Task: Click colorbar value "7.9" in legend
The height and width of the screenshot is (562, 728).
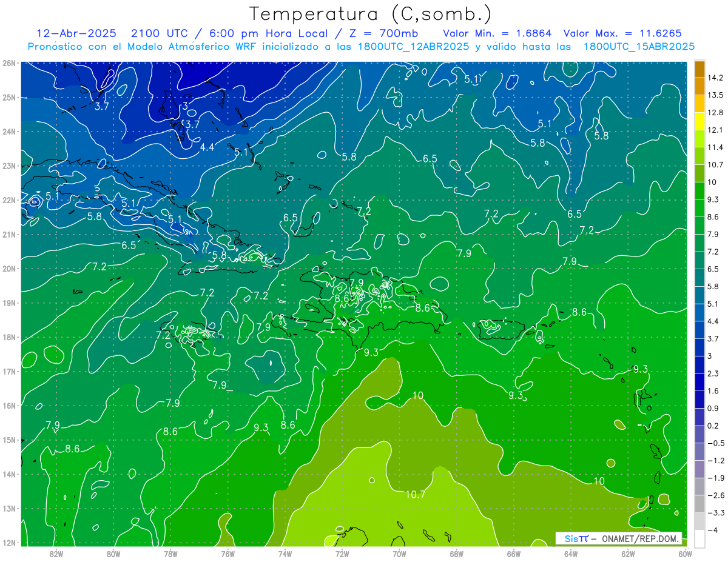Action: [x=713, y=234]
